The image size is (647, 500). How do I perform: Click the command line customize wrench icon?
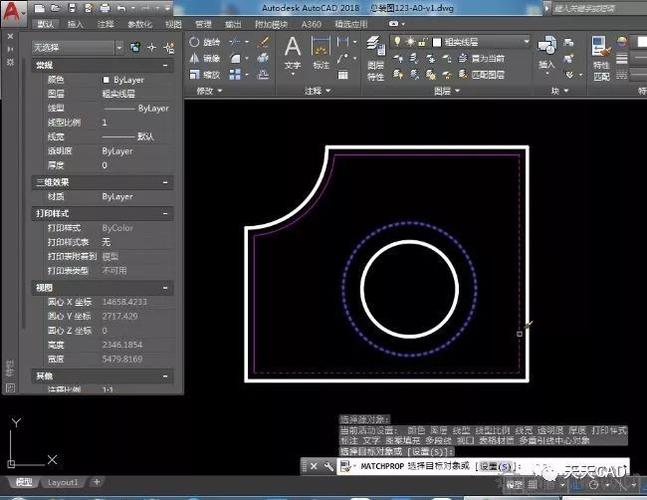click(x=327, y=466)
